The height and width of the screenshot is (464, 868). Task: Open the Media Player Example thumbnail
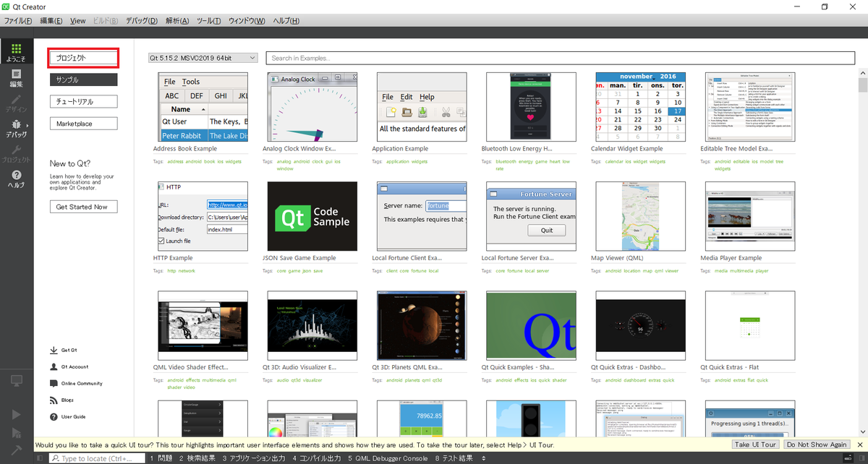pos(750,216)
